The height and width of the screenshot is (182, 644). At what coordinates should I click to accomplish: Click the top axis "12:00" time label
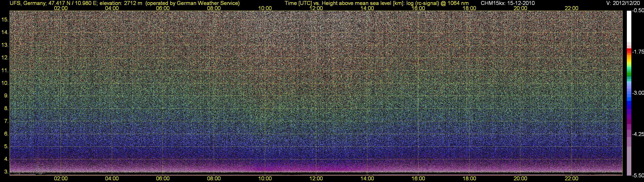(316, 8)
